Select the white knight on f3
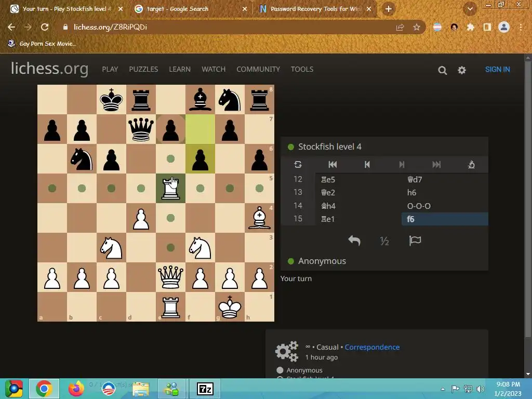Viewport: 532px width, 399px height. 200,248
